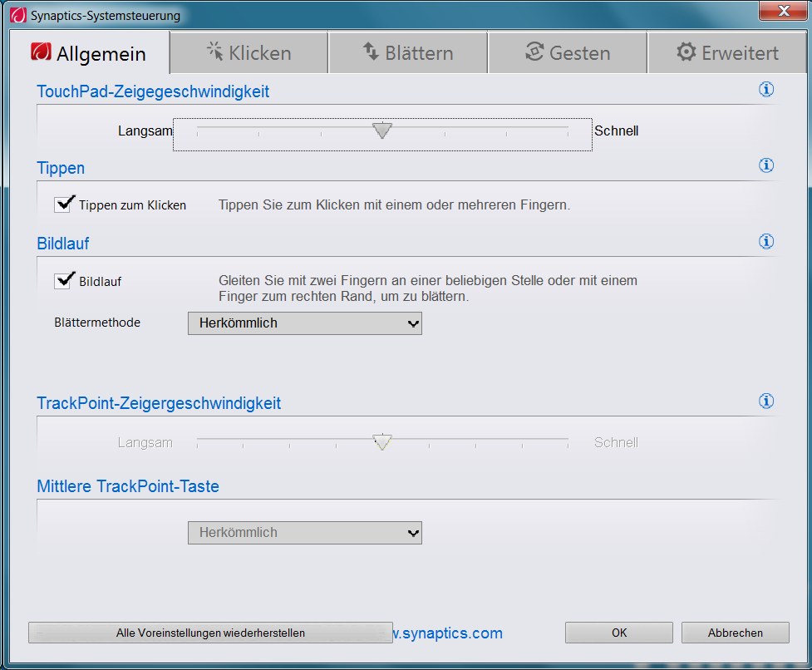This screenshot has width=812, height=670.
Task: Open info for TrackPoint-Zeigergeschwindigkeit section
Action: point(766,401)
